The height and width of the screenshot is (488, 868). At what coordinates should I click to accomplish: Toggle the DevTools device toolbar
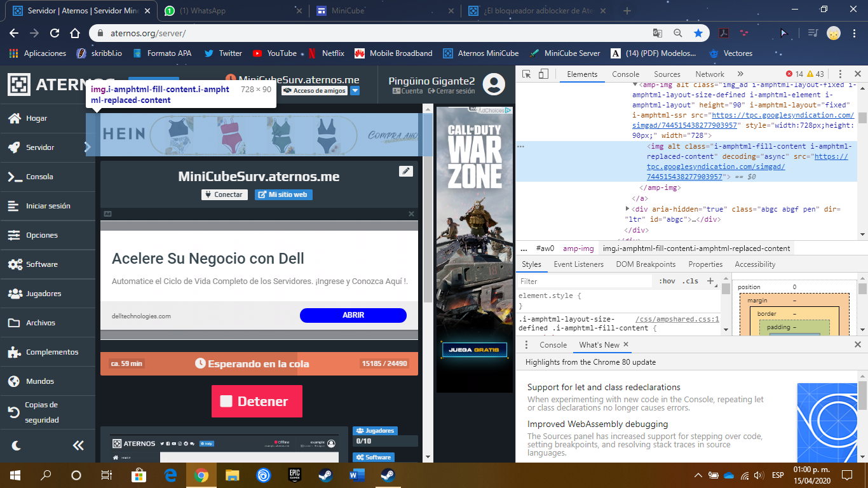coord(544,74)
